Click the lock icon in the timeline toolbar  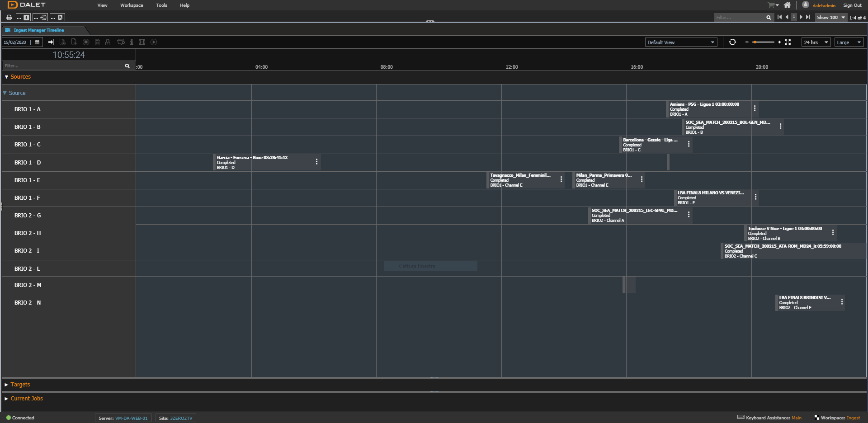click(x=108, y=42)
